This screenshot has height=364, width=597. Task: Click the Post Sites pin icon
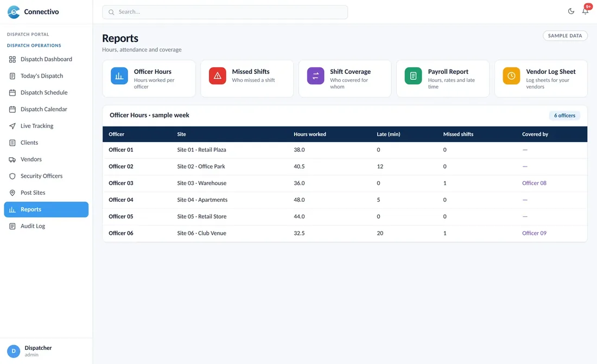coord(12,193)
